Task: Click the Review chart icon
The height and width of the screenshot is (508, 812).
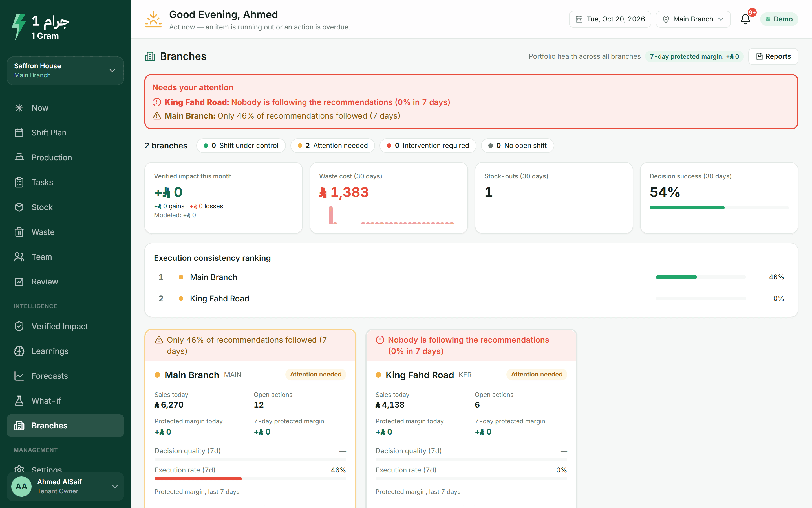Action: (19, 282)
